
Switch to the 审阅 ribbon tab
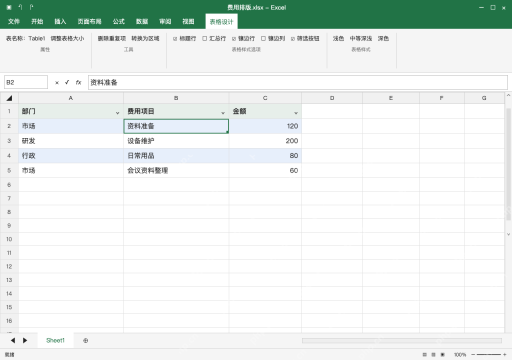pos(165,21)
